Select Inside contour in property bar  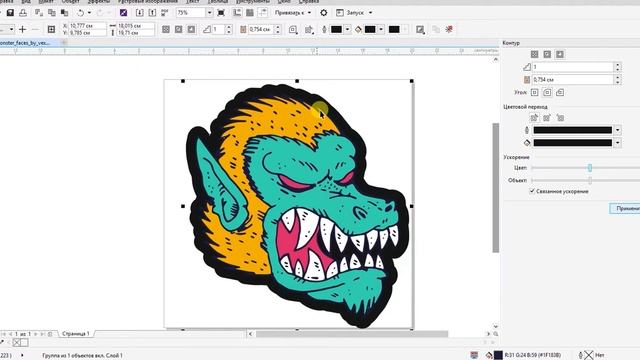point(178,29)
